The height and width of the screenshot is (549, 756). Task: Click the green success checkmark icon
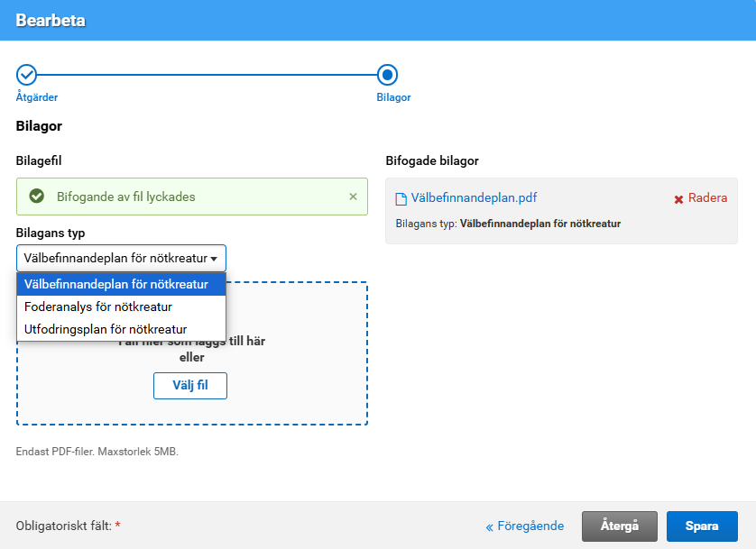(37, 197)
